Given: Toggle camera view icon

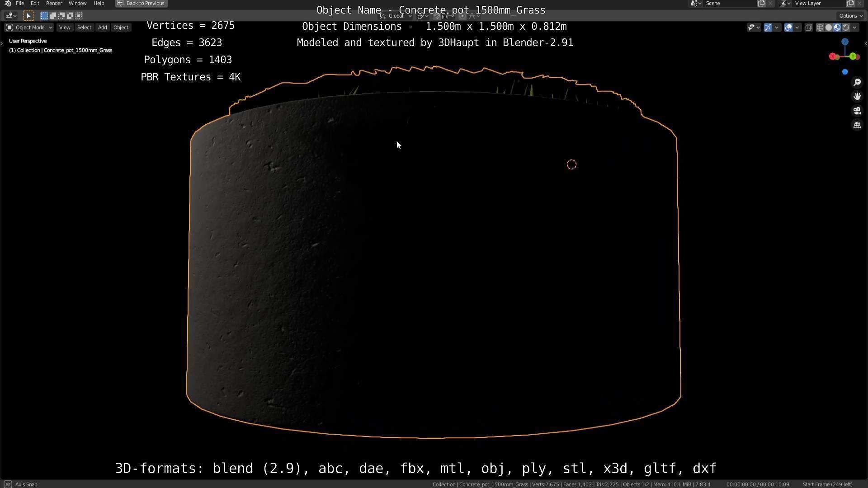Looking at the screenshot, I should (857, 111).
